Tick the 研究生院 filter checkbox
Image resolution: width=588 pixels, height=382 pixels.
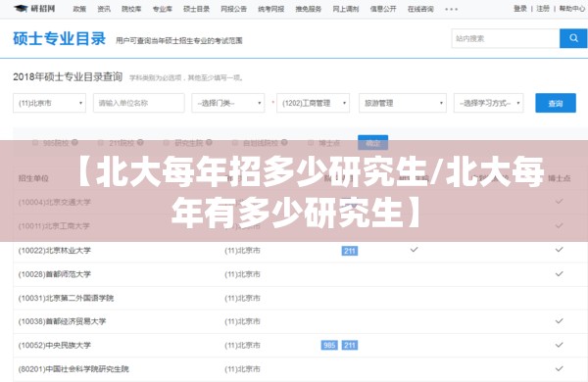pyautogui.click(x=167, y=142)
